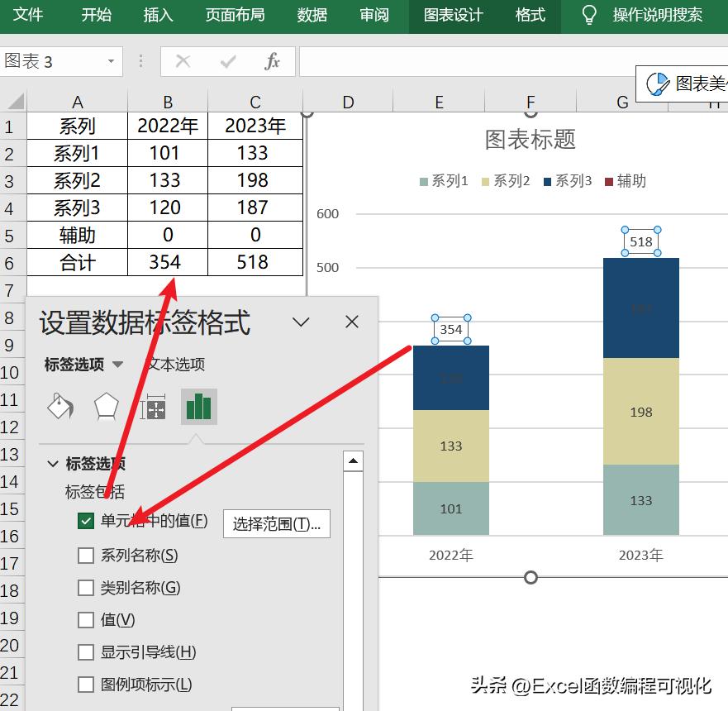728x711 pixels.
Task: Select the 354 data label
Action: (451, 329)
